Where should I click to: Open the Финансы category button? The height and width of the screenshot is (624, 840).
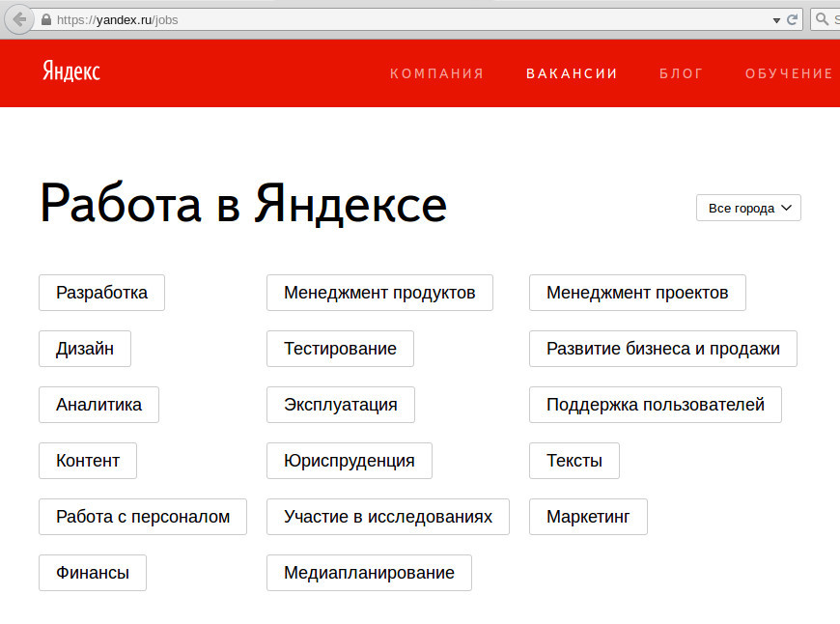[x=93, y=573]
